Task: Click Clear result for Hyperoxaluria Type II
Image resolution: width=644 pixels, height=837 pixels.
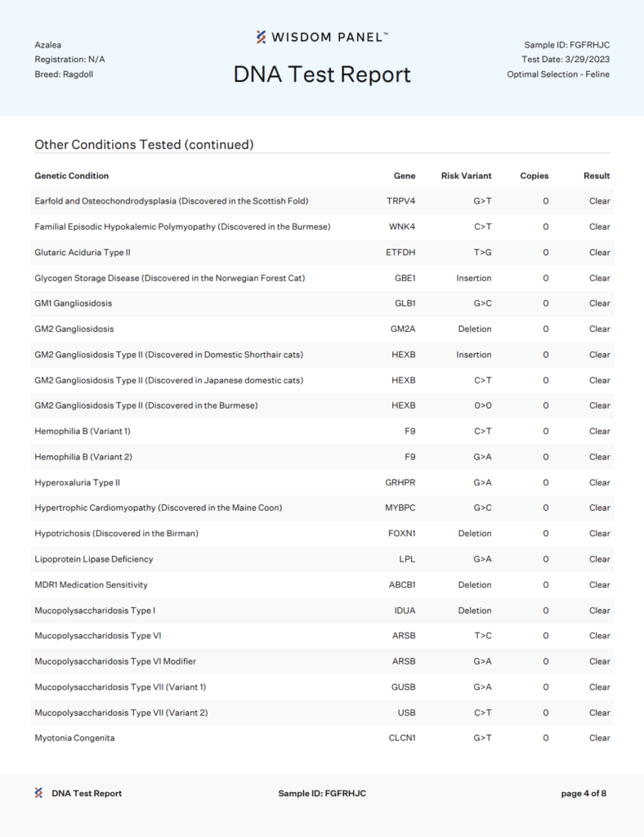Action: click(599, 482)
